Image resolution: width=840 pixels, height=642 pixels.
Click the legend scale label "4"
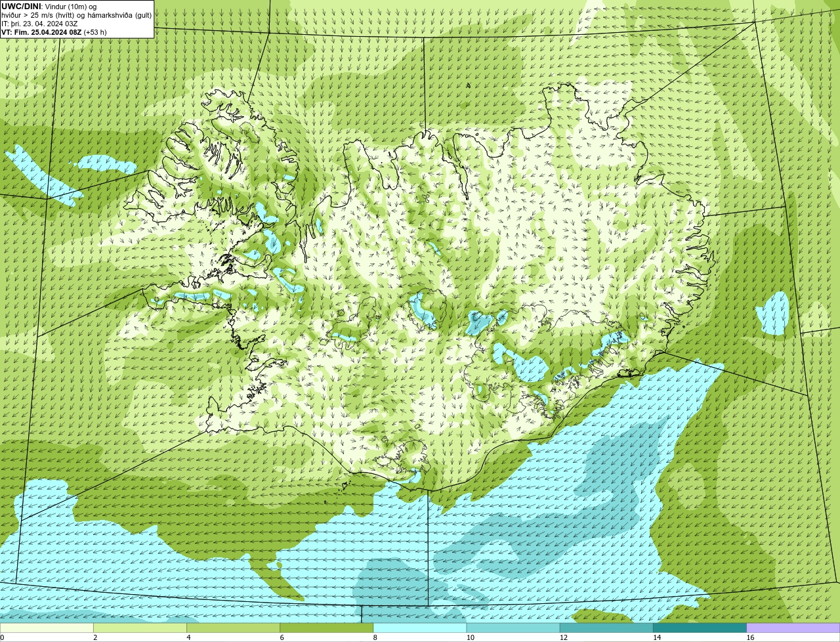tap(188, 637)
